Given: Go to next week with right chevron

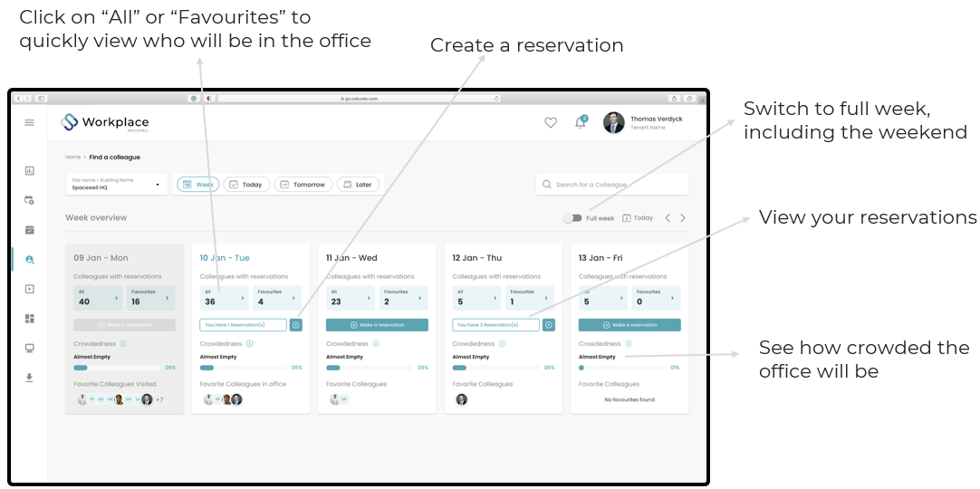Looking at the screenshot, I should click(683, 218).
